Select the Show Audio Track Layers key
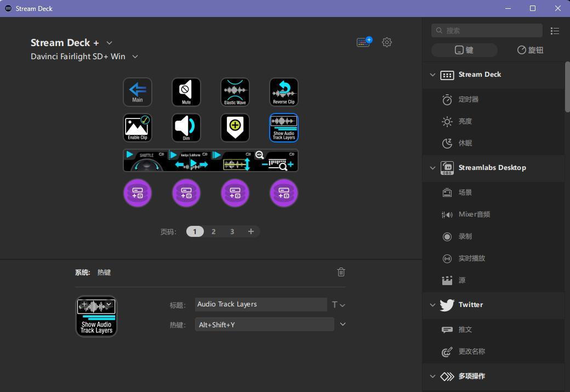The height and width of the screenshot is (392, 570). [x=283, y=128]
